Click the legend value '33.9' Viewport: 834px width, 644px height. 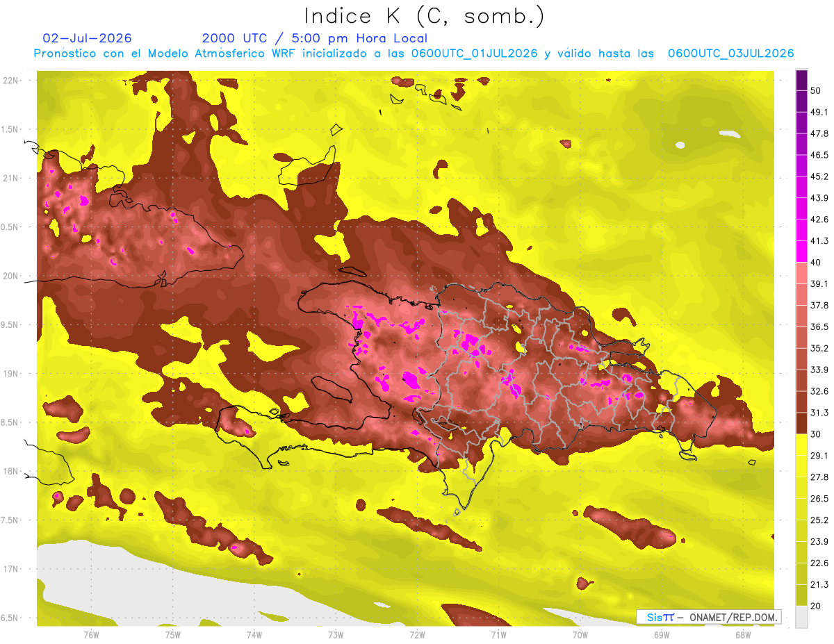point(819,370)
